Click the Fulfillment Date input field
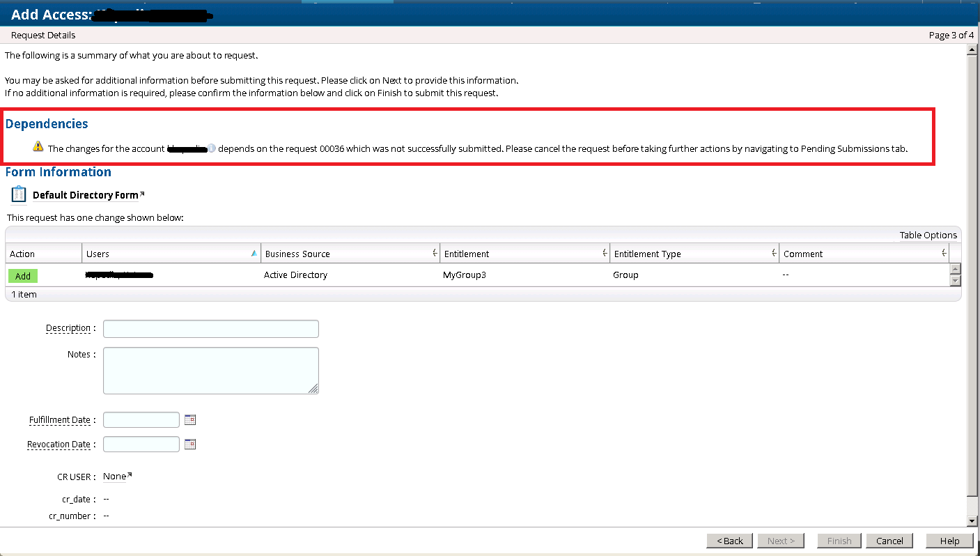The image size is (980, 556). pyautogui.click(x=141, y=420)
